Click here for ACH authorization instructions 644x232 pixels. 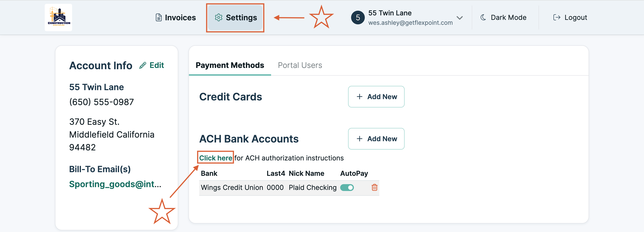215,158
